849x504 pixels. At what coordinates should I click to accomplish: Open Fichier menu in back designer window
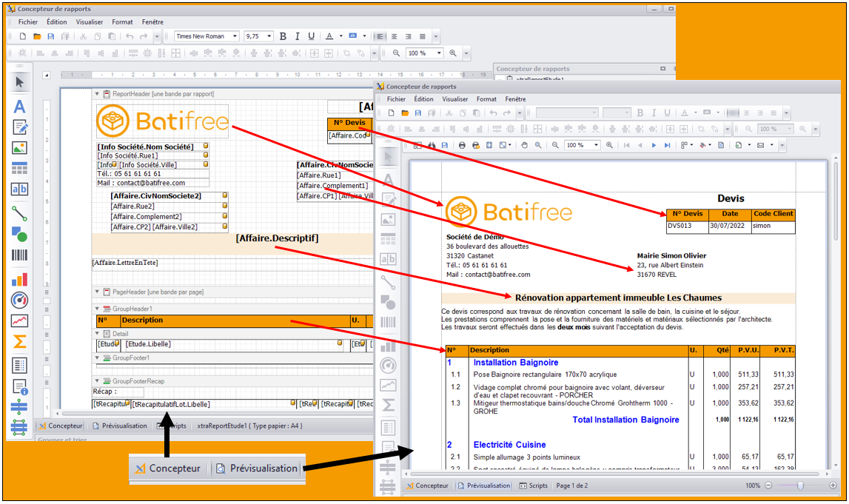pos(28,22)
